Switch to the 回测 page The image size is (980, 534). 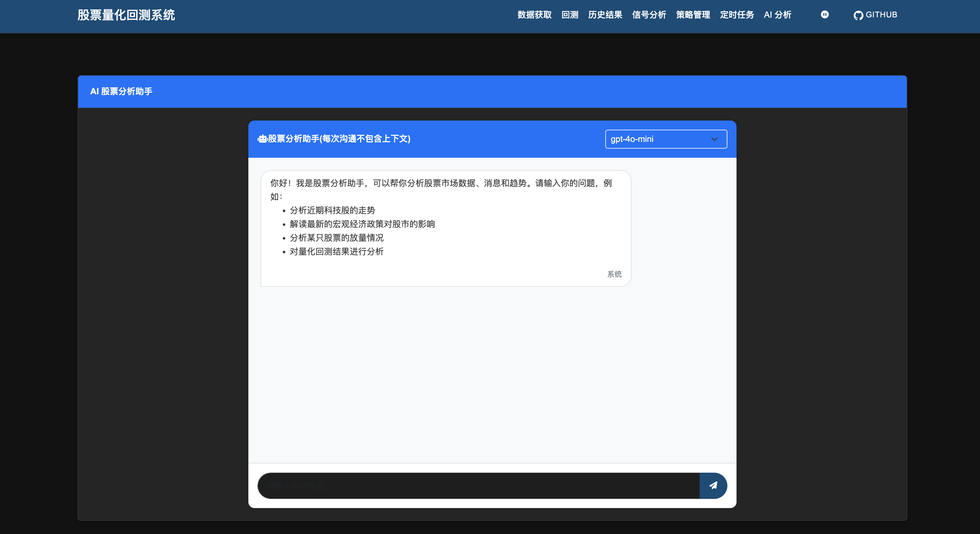coord(569,15)
